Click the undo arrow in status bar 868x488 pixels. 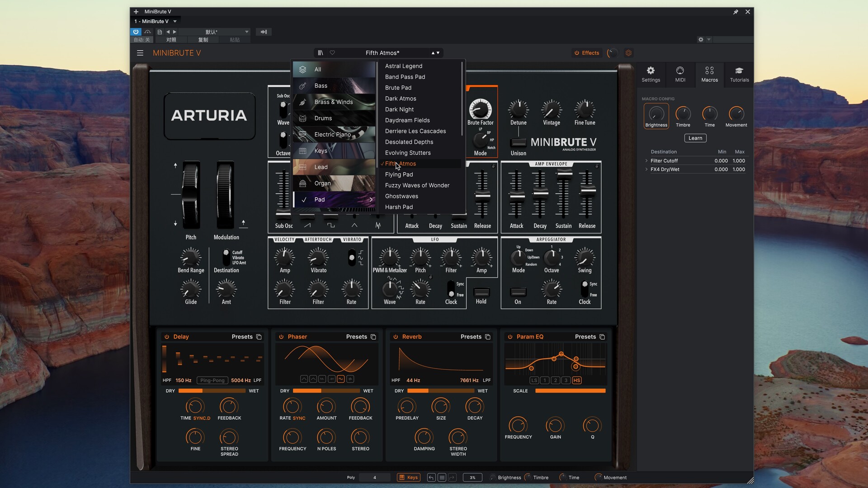tap(431, 477)
